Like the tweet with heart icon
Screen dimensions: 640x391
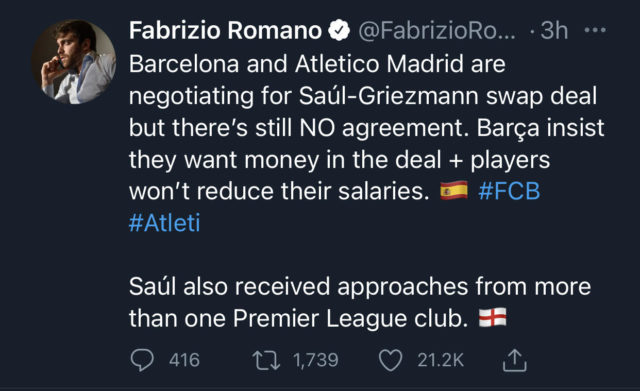tap(391, 360)
